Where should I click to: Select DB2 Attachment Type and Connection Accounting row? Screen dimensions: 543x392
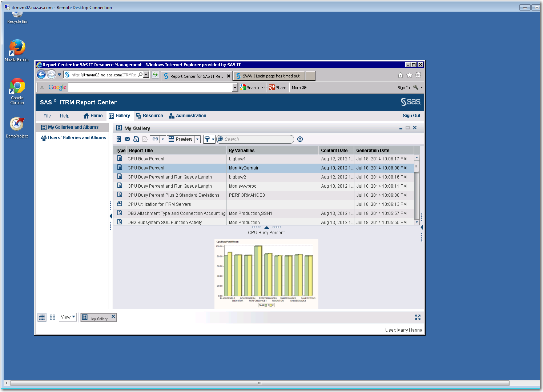(264, 213)
